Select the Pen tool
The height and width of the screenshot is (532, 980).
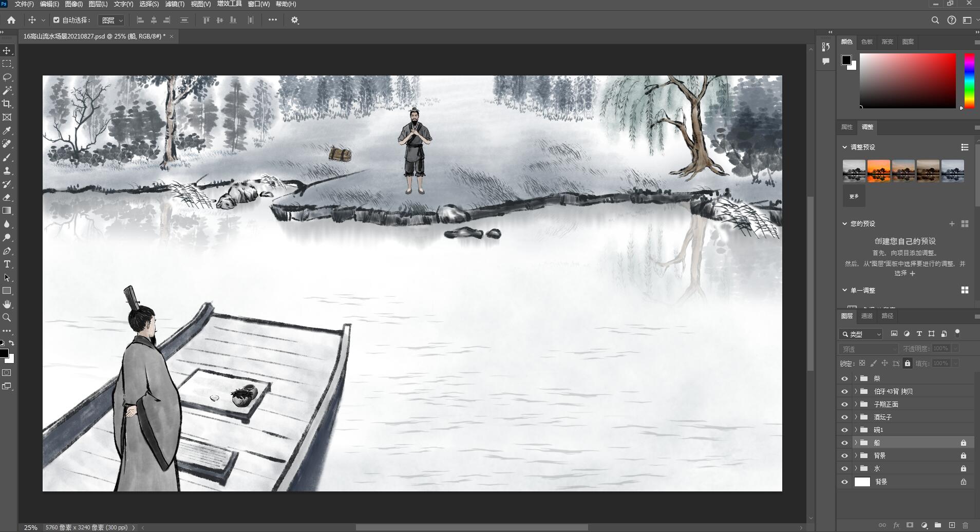click(7, 251)
